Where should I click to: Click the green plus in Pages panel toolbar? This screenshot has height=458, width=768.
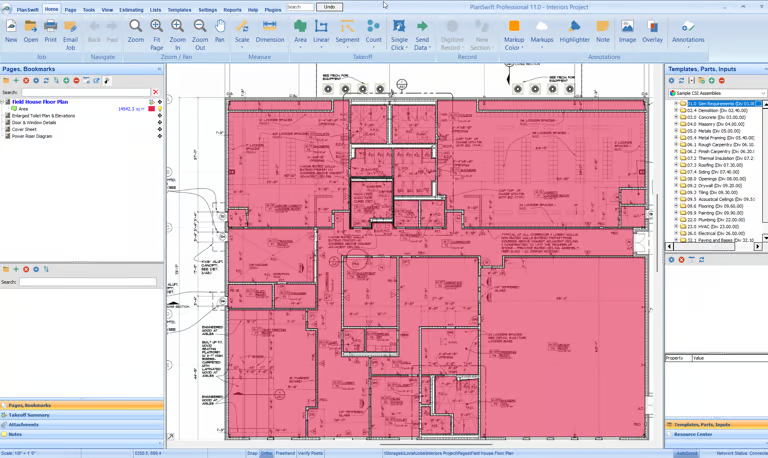pos(16,80)
